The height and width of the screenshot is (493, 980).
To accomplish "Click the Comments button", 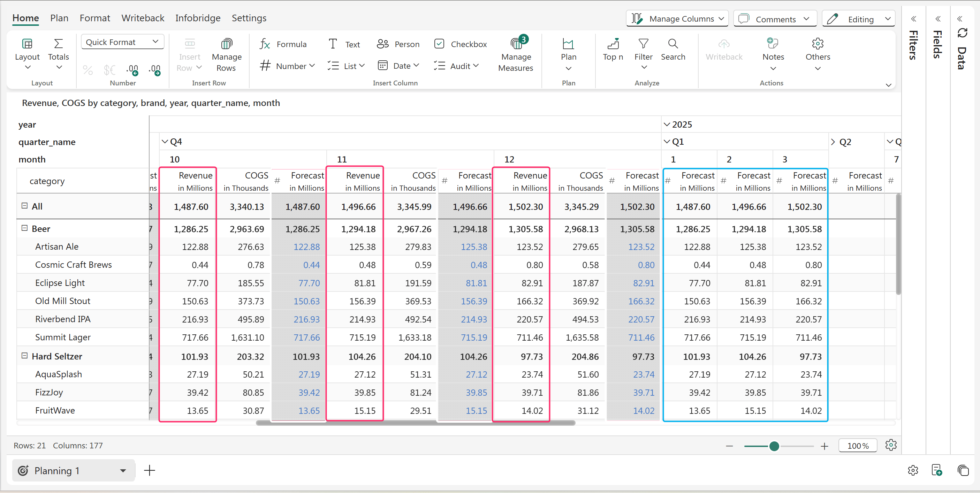I will (775, 19).
